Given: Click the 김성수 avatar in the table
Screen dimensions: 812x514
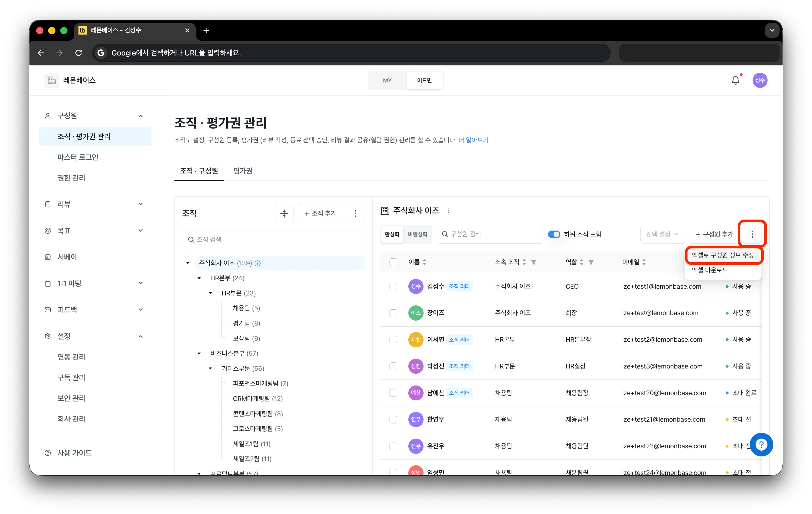Looking at the screenshot, I should 415,286.
